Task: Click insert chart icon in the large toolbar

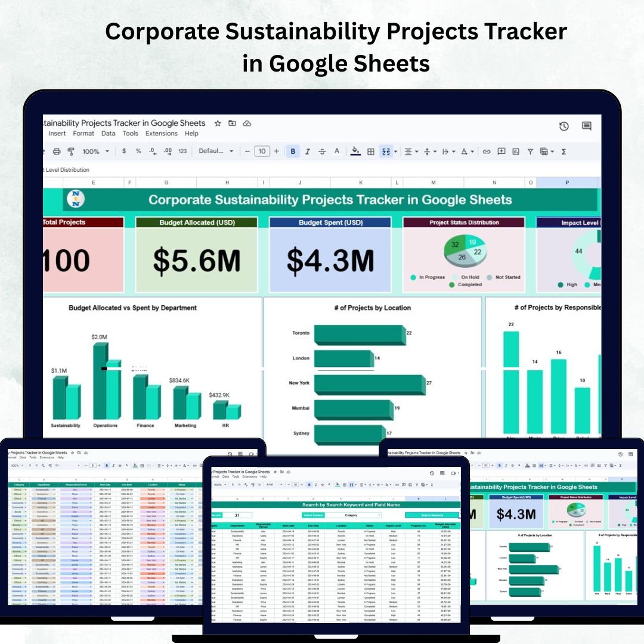Action: (x=516, y=151)
